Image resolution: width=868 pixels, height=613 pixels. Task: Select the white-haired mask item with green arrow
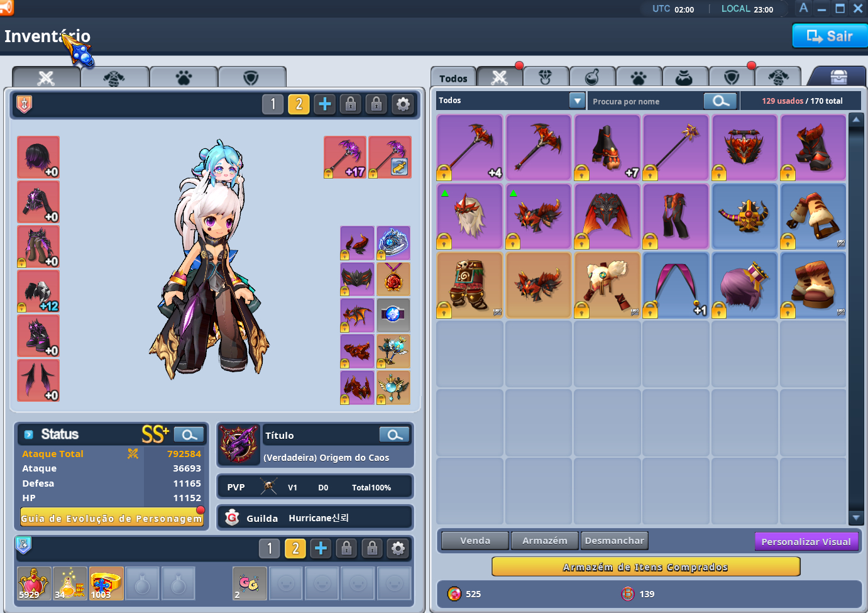(x=470, y=216)
